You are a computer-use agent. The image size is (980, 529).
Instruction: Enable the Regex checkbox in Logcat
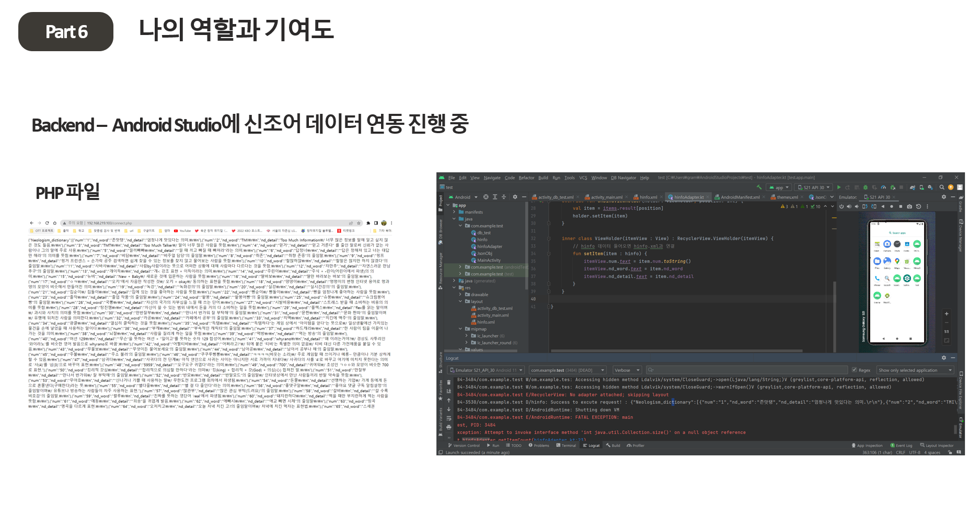(x=855, y=370)
